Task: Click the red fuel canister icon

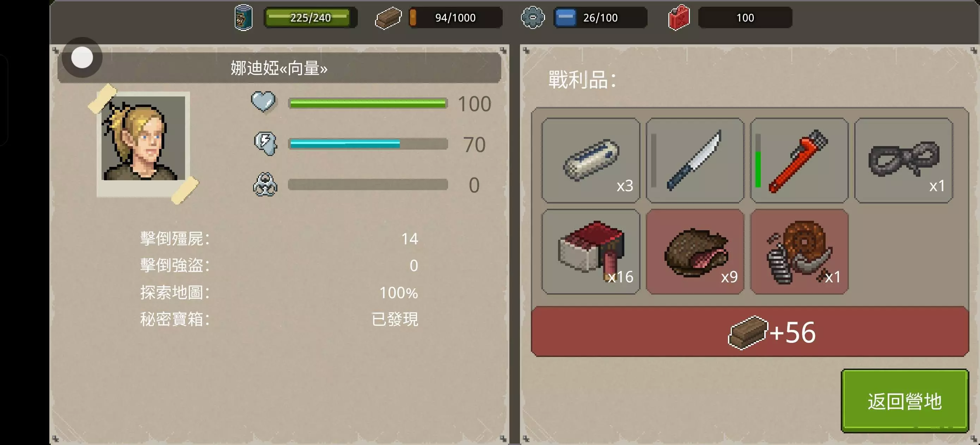Action: (679, 18)
